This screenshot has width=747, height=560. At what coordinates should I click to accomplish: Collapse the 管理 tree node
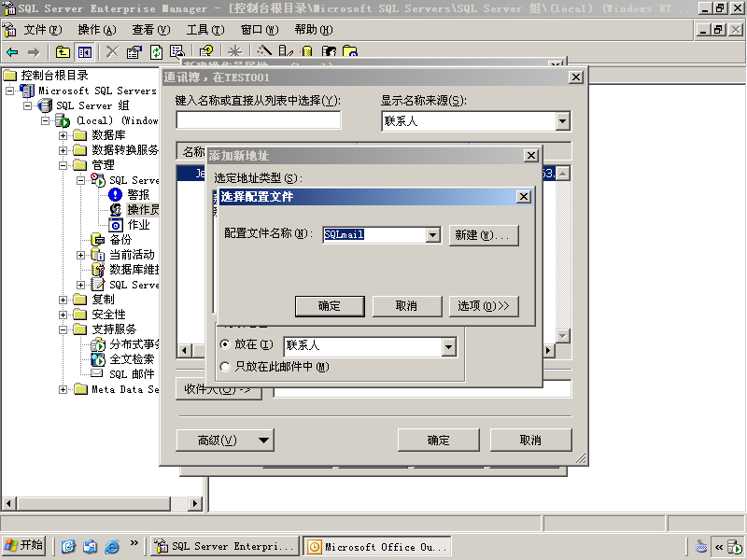[x=63, y=165]
